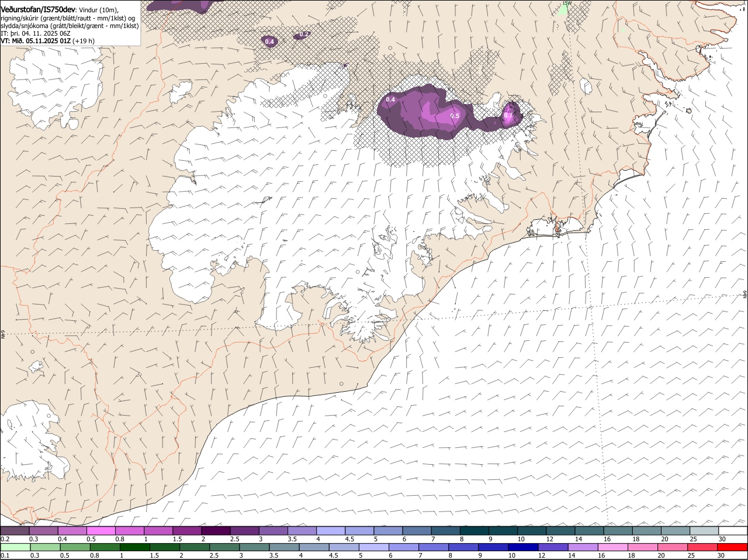Image resolution: width=748 pixels, height=560 pixels.
Task: Click the small 0.2 precipitation blob at top
Action: (x=302, y=35)
